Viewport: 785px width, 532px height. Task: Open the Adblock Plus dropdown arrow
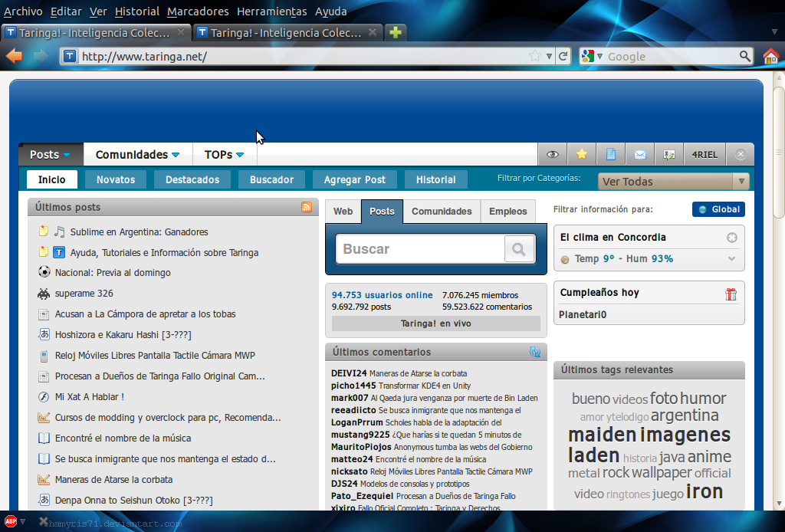(x=22, y=521)
